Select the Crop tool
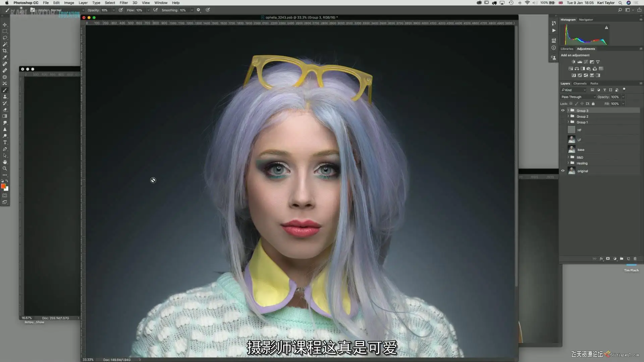 tap(5, 51)
